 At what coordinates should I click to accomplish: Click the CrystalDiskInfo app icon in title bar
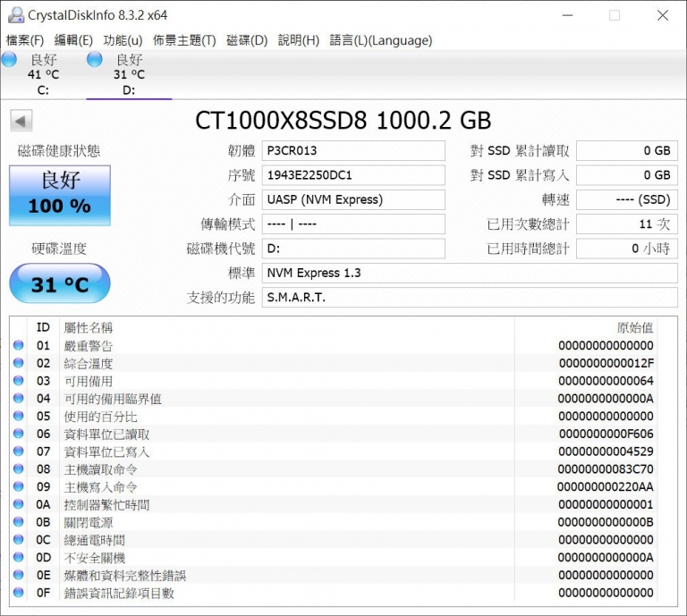16,15
